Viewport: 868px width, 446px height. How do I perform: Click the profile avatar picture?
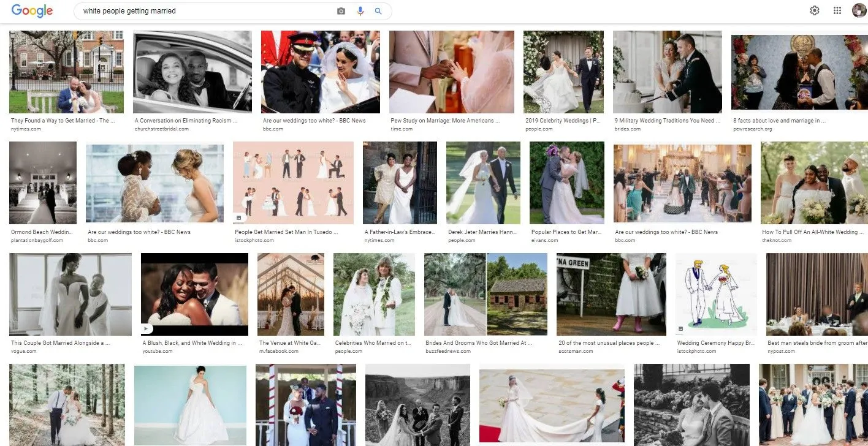[859, 10]
